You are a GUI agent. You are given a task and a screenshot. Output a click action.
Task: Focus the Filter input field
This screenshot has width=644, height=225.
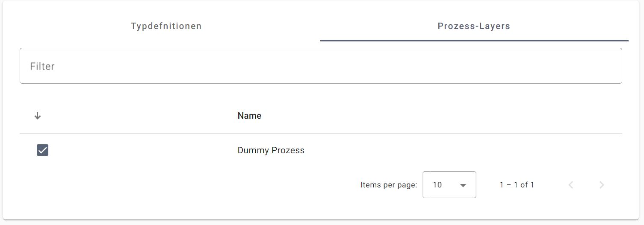(321, 66)
